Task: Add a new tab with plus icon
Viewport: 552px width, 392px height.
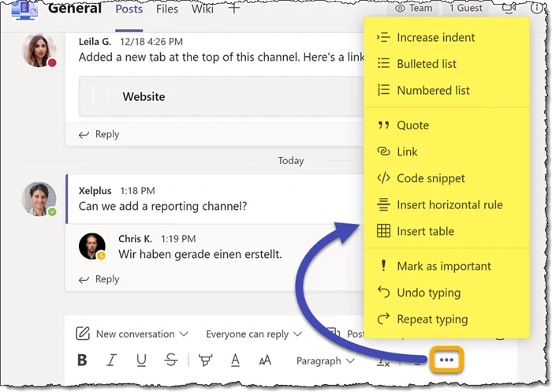Action: coord(233,9)
